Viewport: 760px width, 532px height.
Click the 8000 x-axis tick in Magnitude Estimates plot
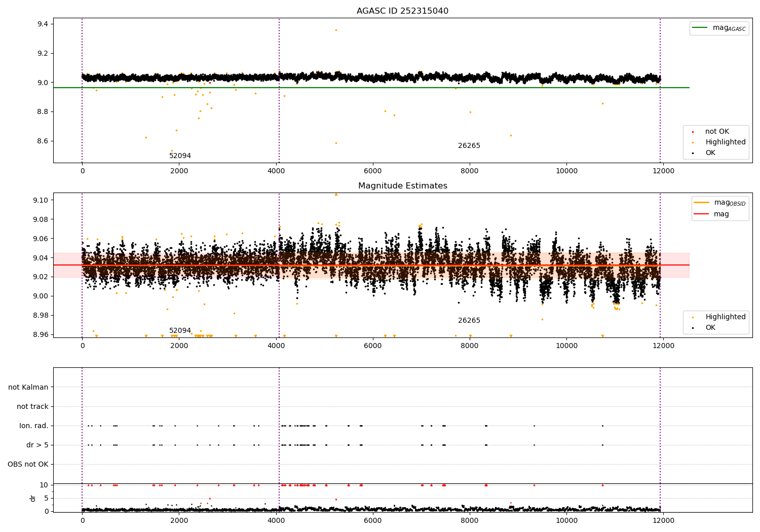(470, 346)
